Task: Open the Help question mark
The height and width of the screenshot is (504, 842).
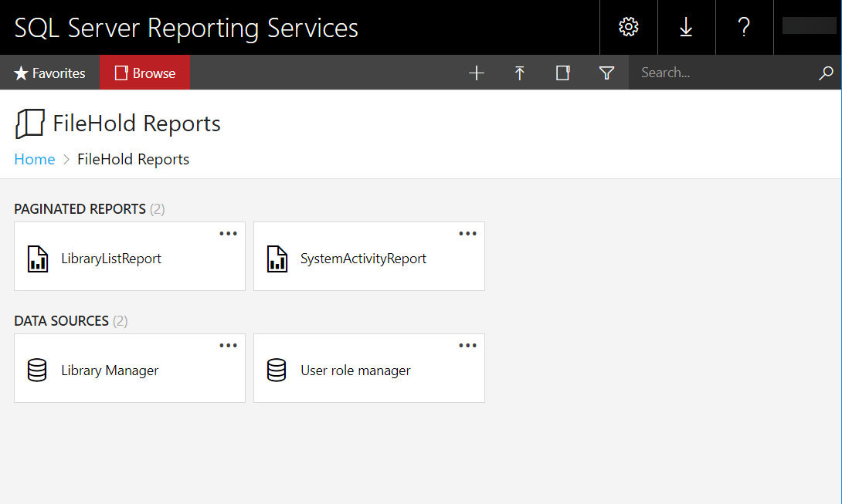Action: pyautogui.click(x=744, y=27)
